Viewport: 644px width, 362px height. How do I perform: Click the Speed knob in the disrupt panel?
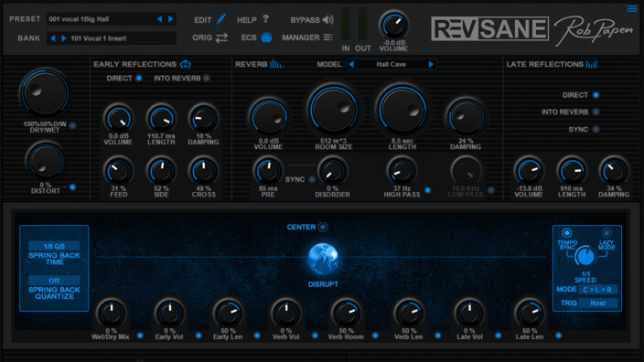[585, 257]
